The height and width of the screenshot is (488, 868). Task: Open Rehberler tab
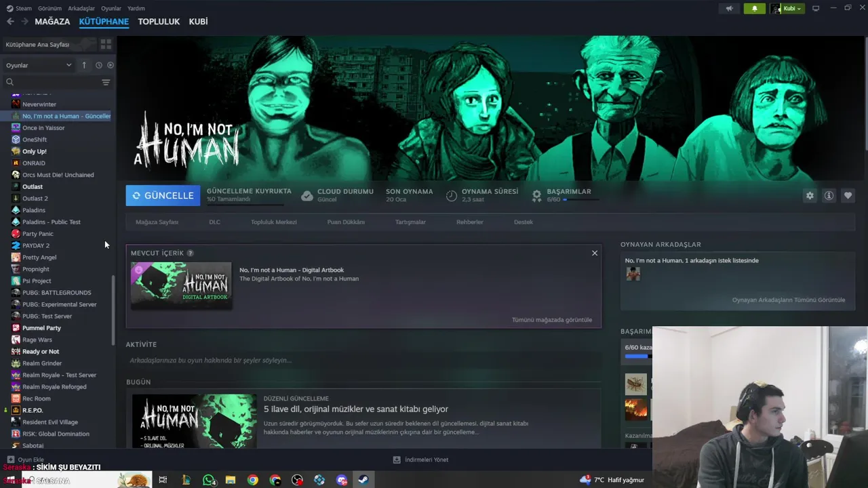tap(470, 222)
